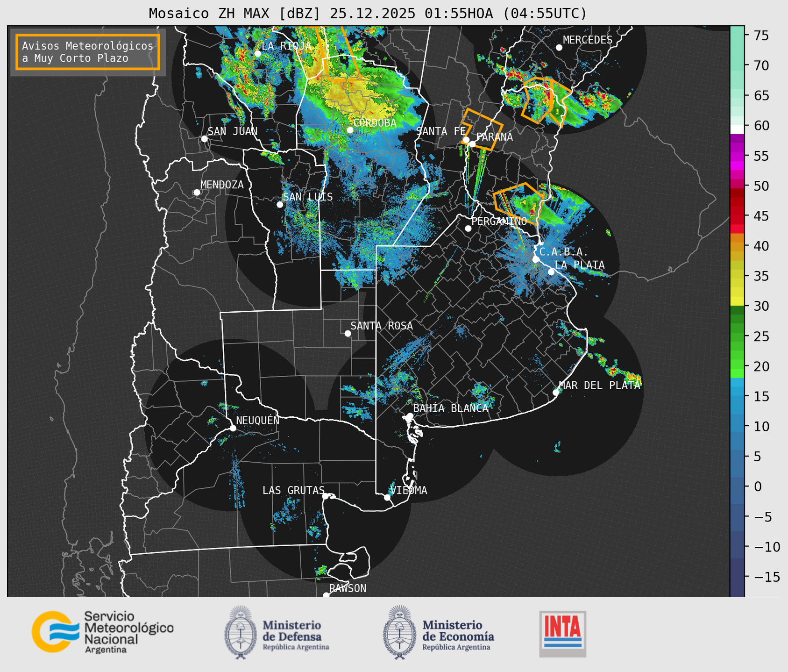Image resolution: width=788 pixels, height=672 pixels.
Task: Click the map title Mosaico ZH MAX
Action: pos(368,13)
